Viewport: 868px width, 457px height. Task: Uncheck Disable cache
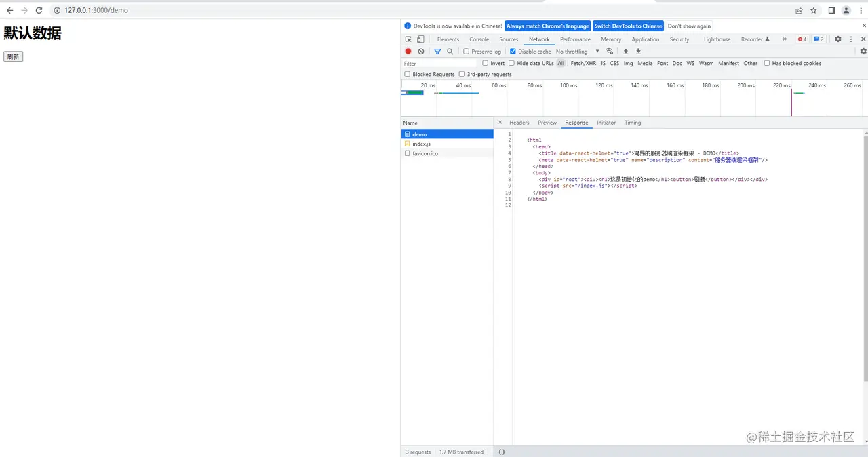pos(513,52)
